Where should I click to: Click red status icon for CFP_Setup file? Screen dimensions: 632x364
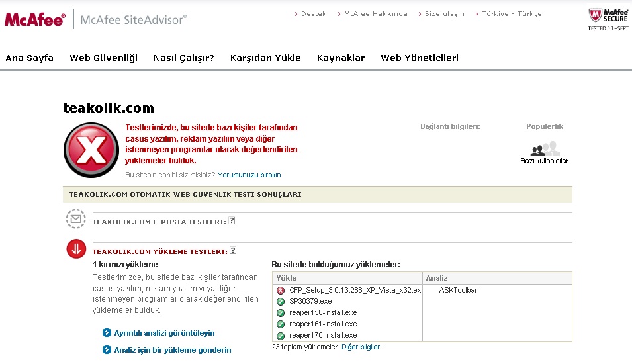(281, 290)
